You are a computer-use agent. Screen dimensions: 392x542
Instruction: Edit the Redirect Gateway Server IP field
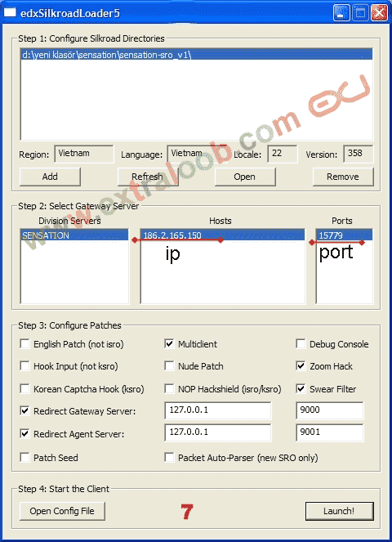(x=218, y=410)
